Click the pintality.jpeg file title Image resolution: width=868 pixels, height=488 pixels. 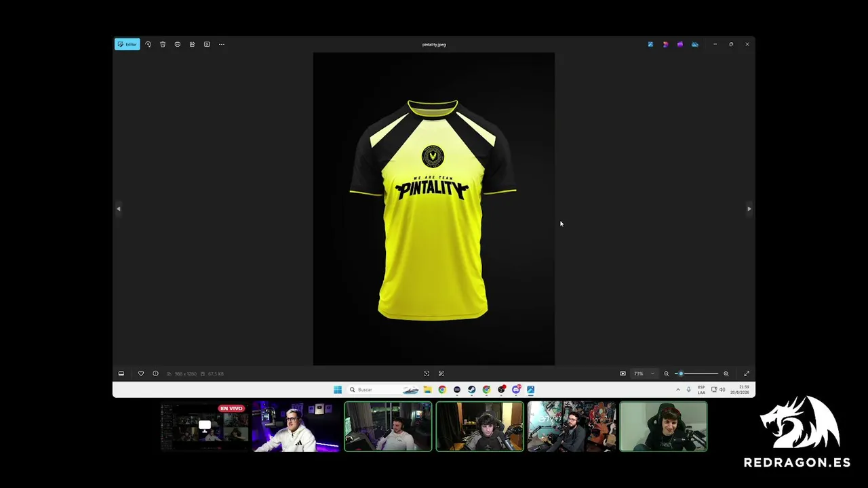click(x=434, y=45)
